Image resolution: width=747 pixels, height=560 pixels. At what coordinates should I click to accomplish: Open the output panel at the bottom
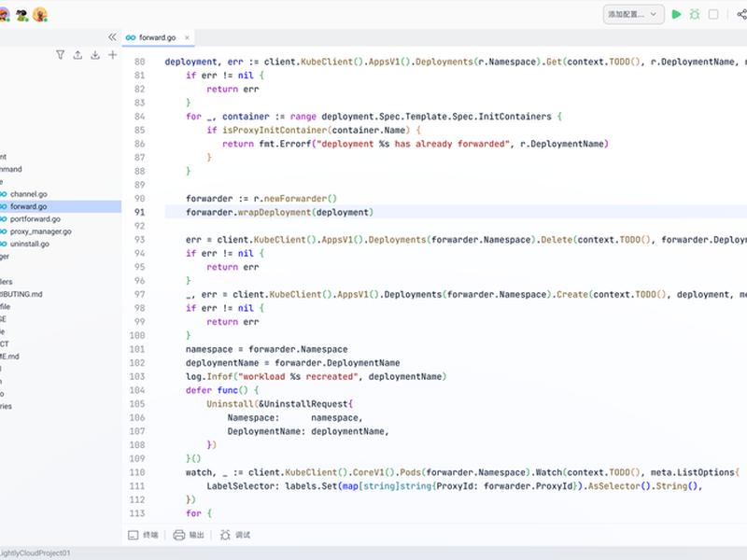pos(189,535)
